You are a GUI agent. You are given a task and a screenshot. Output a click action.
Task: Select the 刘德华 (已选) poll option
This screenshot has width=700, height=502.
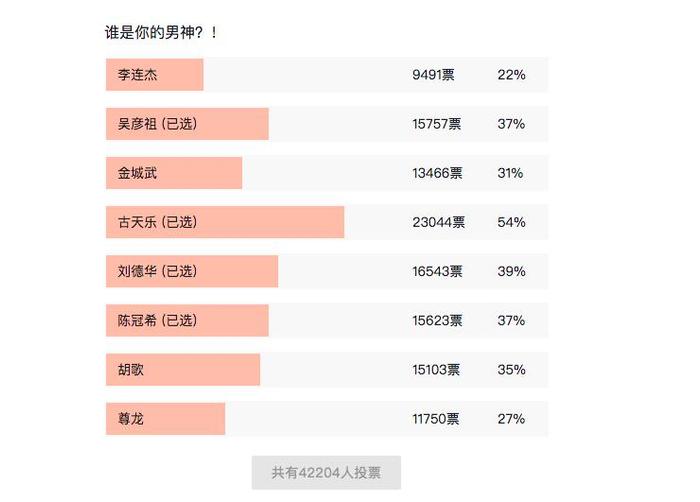327,271
